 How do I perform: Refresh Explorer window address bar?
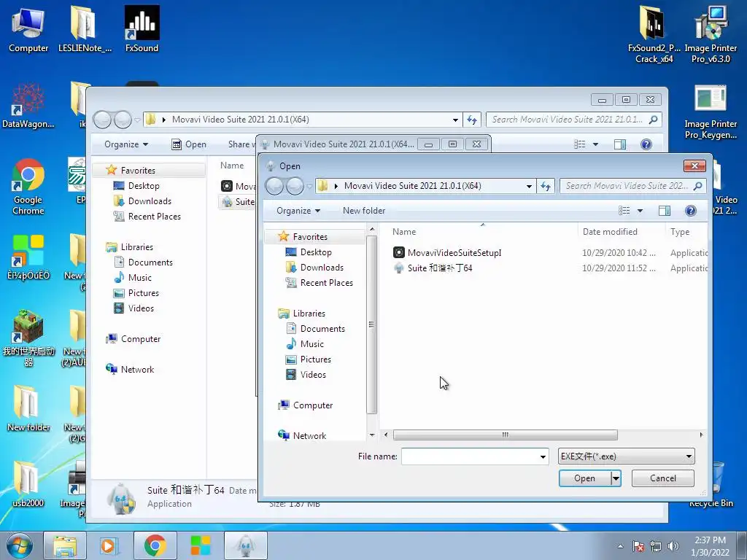[472, 120]
